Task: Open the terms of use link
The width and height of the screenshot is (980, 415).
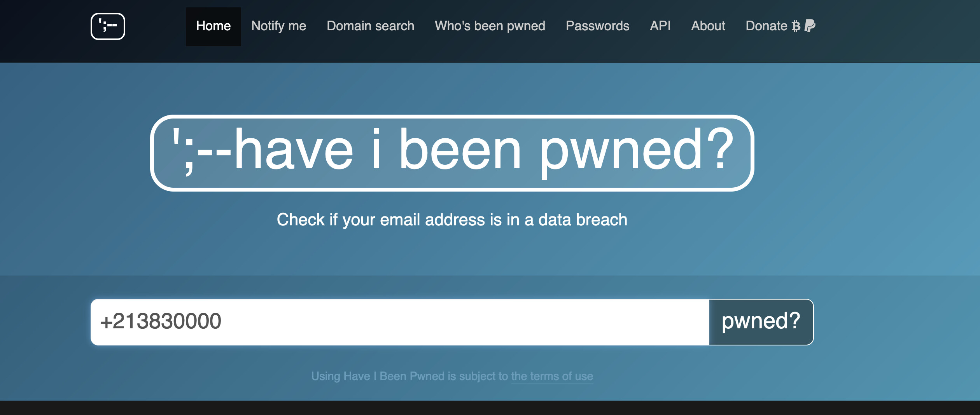Action: (x=552, y=376)
